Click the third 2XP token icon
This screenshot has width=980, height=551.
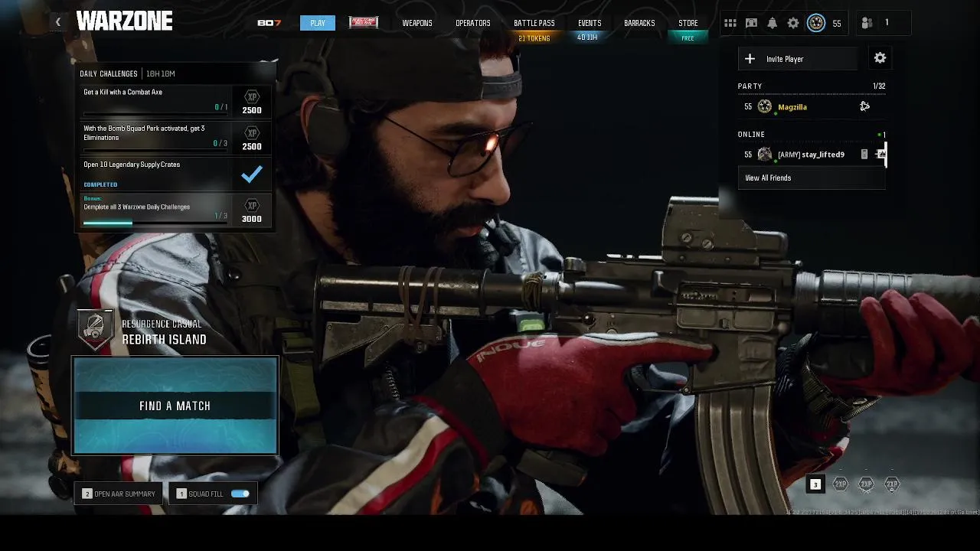coord(892,484)
